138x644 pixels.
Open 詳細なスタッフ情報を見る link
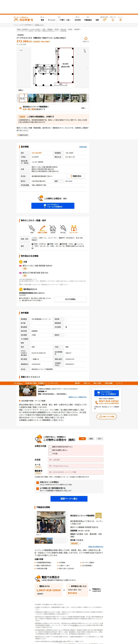[78, 397]
